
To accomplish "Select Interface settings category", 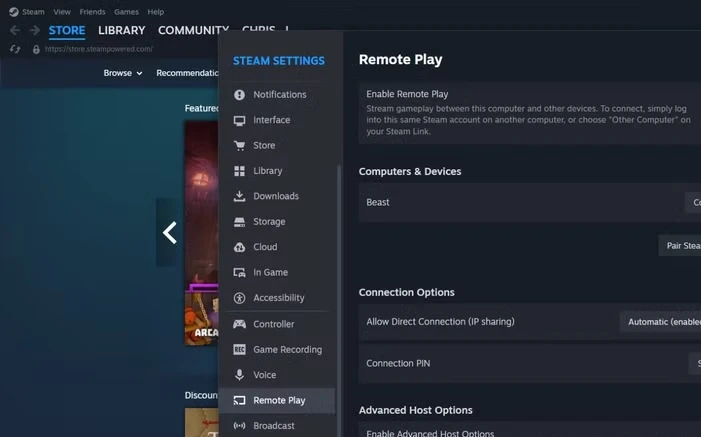I will click(x=279, y=120).
